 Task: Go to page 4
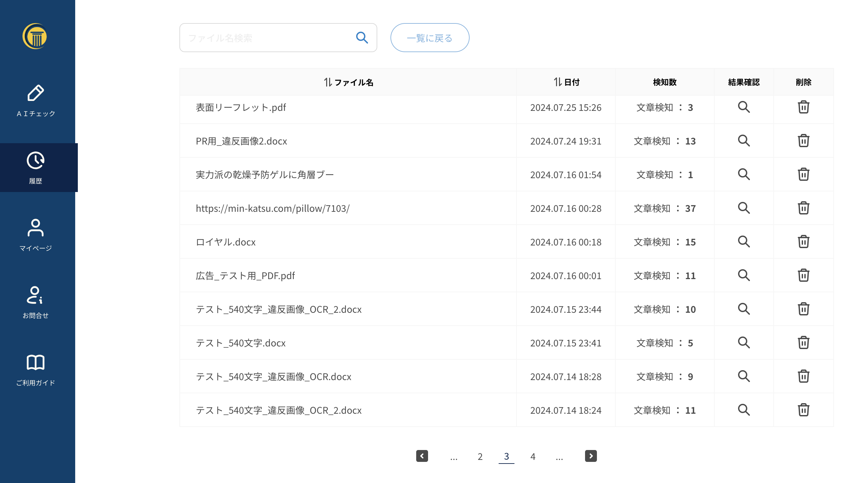[x=533, y=457]
